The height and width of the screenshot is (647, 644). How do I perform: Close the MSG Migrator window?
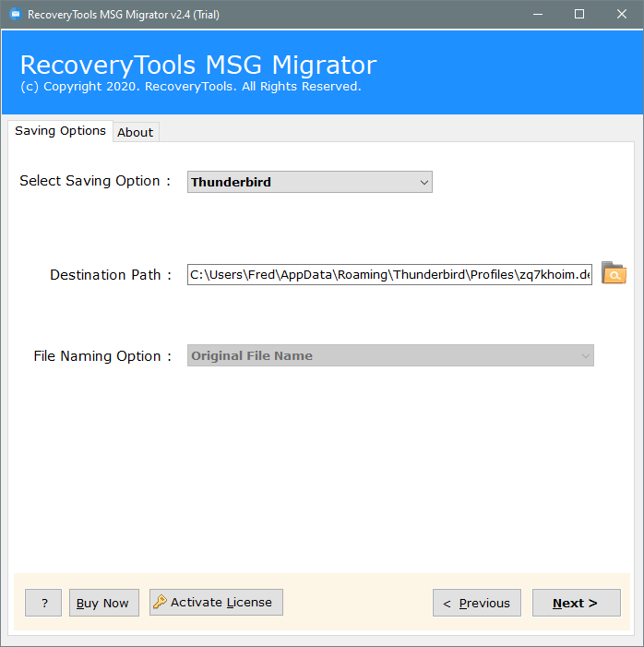(621, 15)
